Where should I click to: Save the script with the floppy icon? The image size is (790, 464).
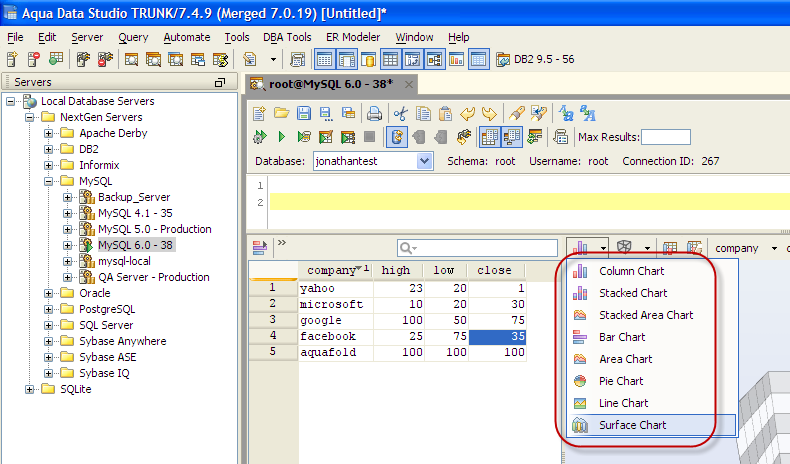coord(304,113)
